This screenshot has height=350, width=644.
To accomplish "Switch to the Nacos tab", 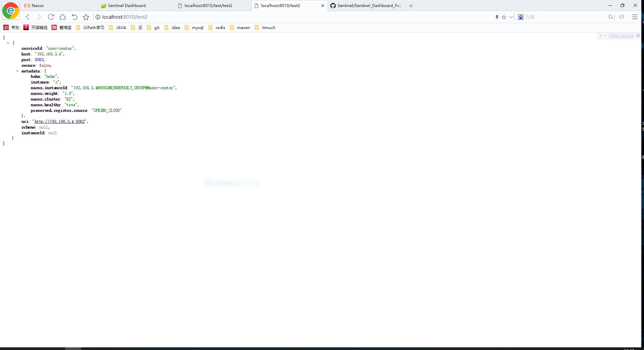I will pyautogui.click(x=60, y=6).
